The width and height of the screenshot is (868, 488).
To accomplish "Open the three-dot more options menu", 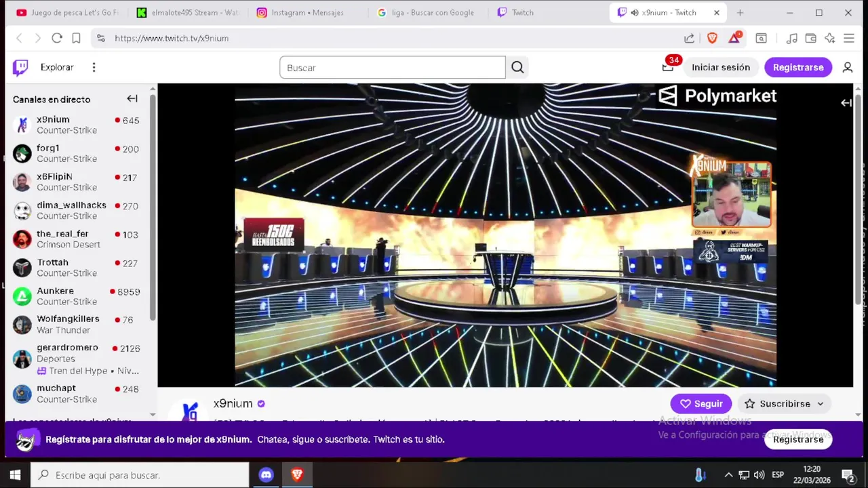I will 94,67.
